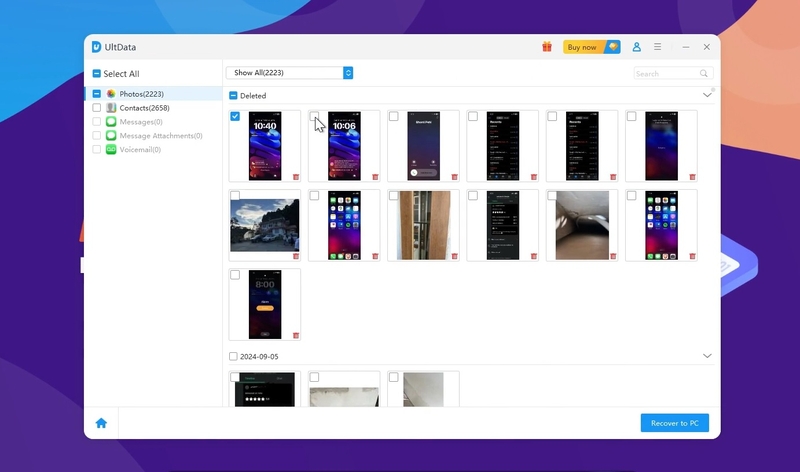Screen dimensions: 800x472
Task: Collapse the Deleted section chevron
Action: point(707,95)
